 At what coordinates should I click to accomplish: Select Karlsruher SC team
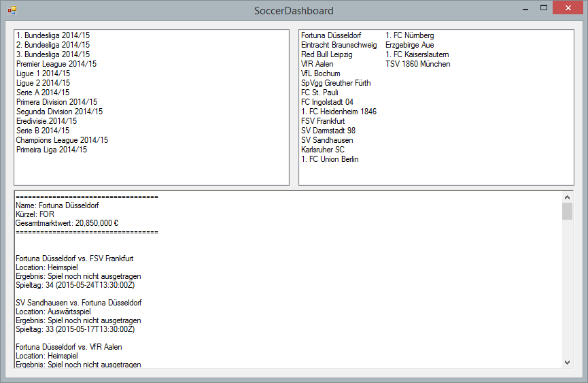[x=322, y=150]
